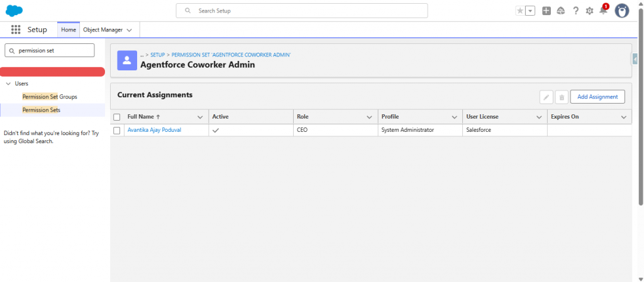This screenshot has width=644, height=282.
Task: Open the favorites list dropdown arrow
Action: (530, 11)
